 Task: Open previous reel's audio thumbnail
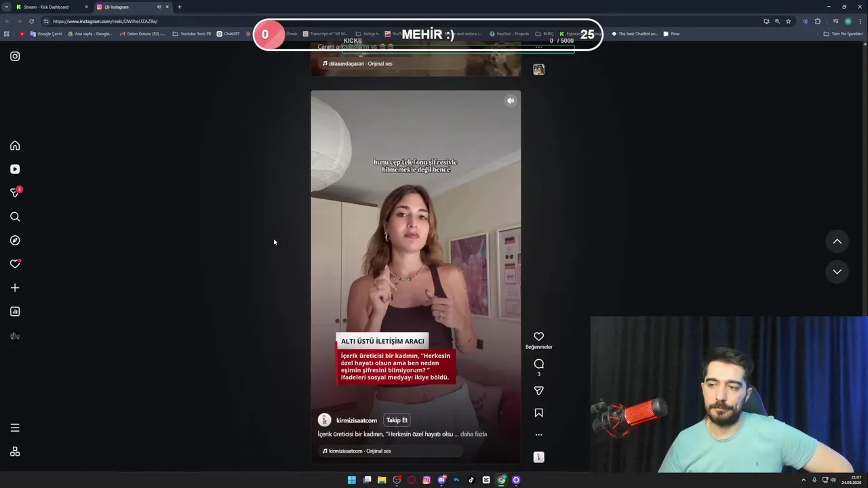point(538,69)
